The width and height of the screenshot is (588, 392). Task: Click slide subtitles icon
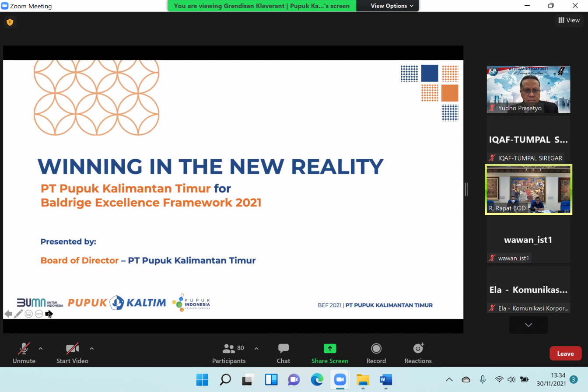pyautogui.click(x=29, y=314)
